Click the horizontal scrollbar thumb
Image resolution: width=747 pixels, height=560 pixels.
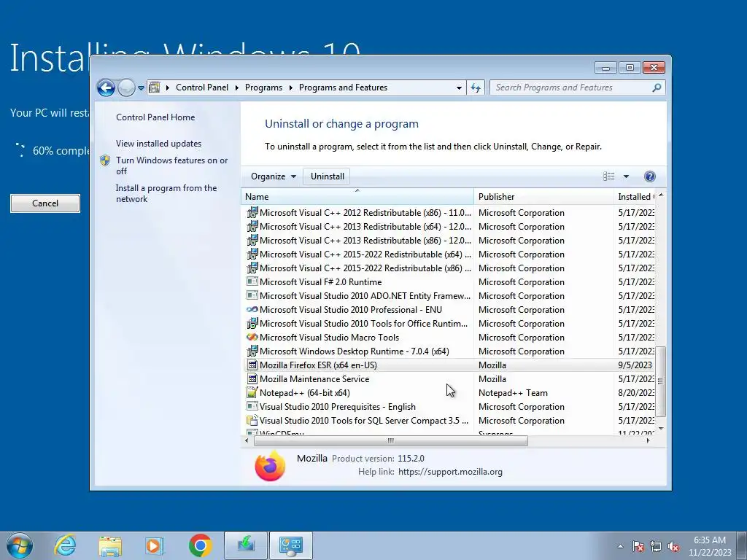coord(391,441)
